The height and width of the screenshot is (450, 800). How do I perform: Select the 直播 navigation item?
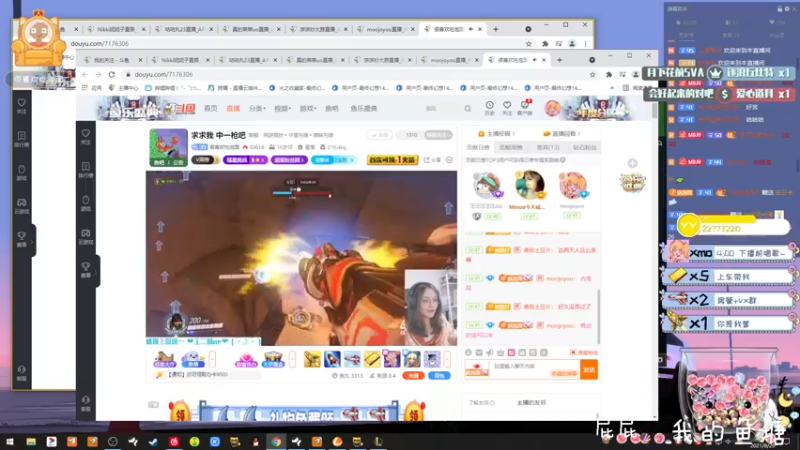click(x=233, y=108)
